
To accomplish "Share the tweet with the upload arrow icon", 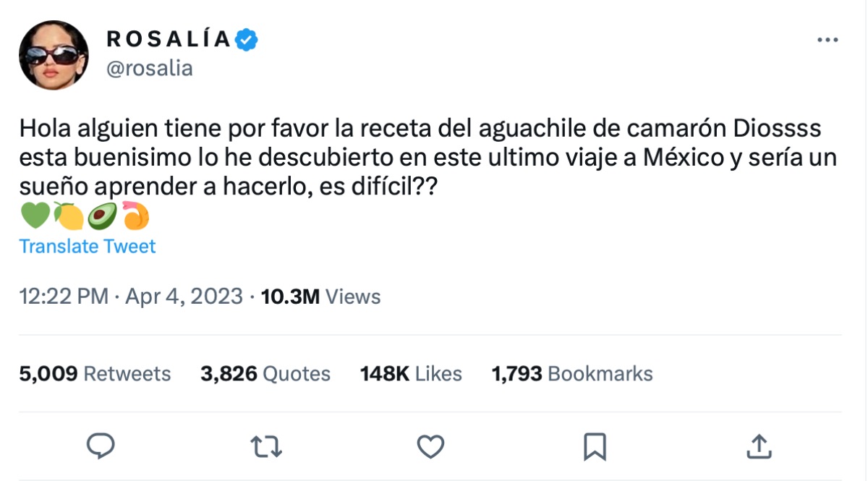I will [758, 446].
